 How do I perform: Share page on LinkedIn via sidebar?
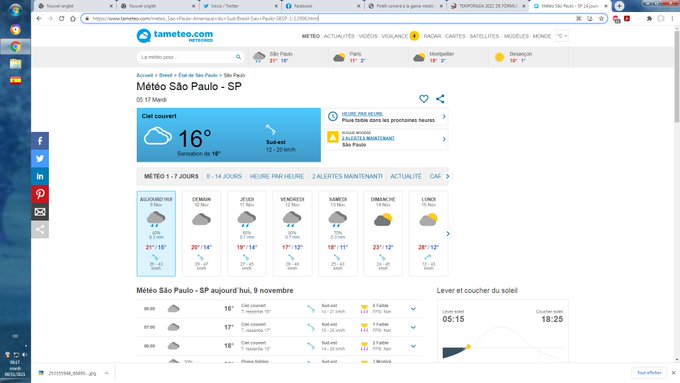pos(40,177)
